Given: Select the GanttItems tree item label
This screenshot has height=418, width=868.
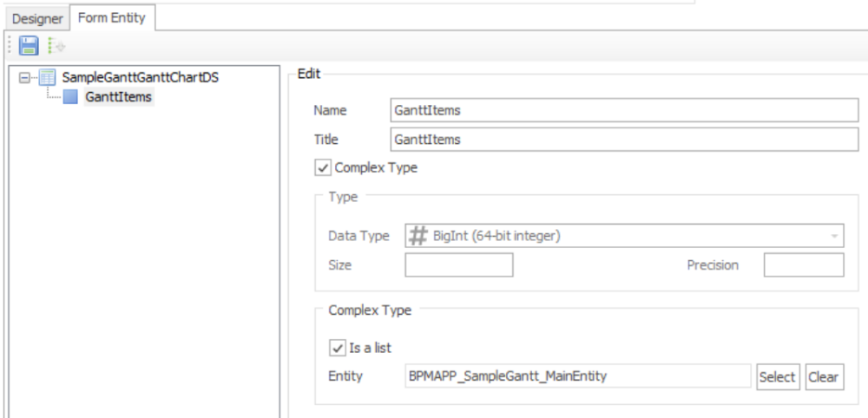Looking at the screenshot, I should tap(119, 97).
